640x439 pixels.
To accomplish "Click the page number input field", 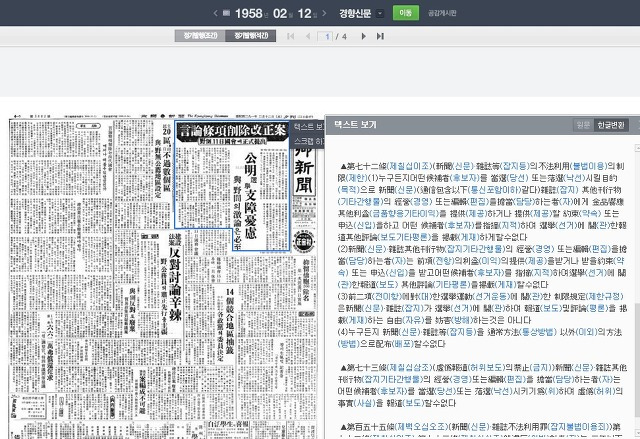I will [325, 37].
